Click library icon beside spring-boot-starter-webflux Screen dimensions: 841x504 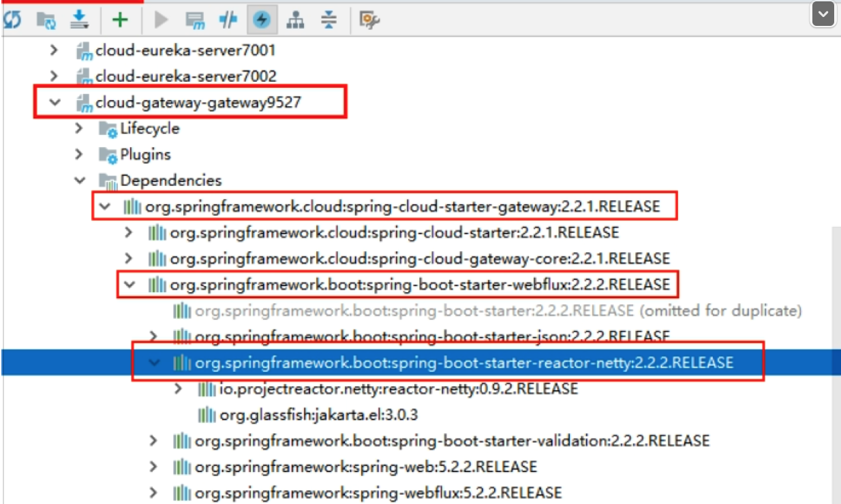click(x=157, y=285)
